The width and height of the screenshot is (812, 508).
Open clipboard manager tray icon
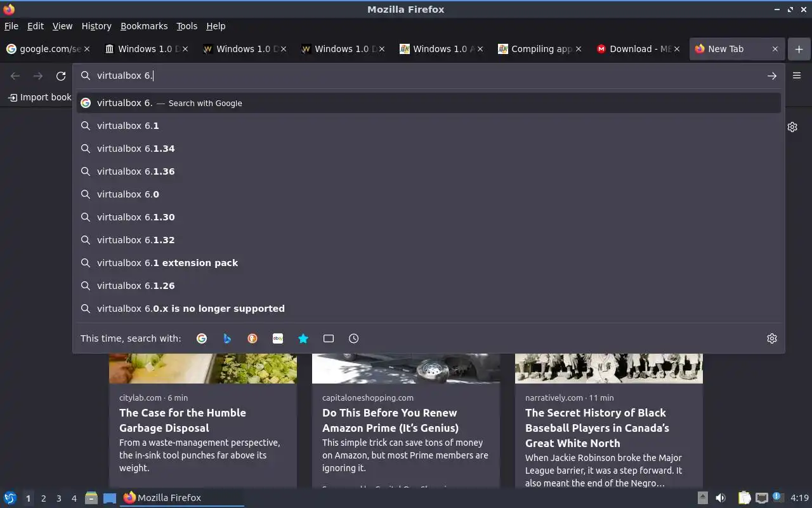(745, 498)
